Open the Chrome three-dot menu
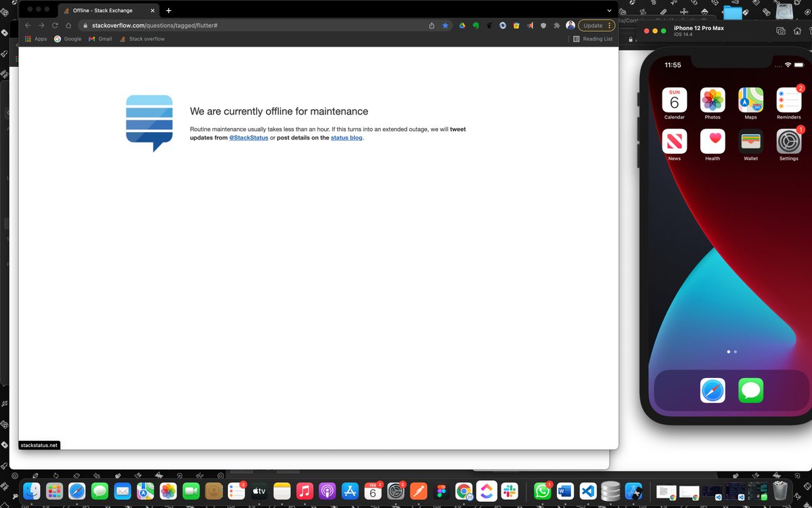Screen dimensions: 812x508 pyautogui.click(x=610, y=25)
